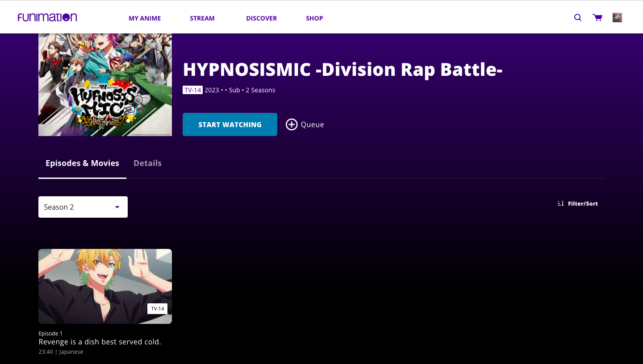Go to Discover in navigation
Viewport: 643px width, 364px height.
click(261, 18)
